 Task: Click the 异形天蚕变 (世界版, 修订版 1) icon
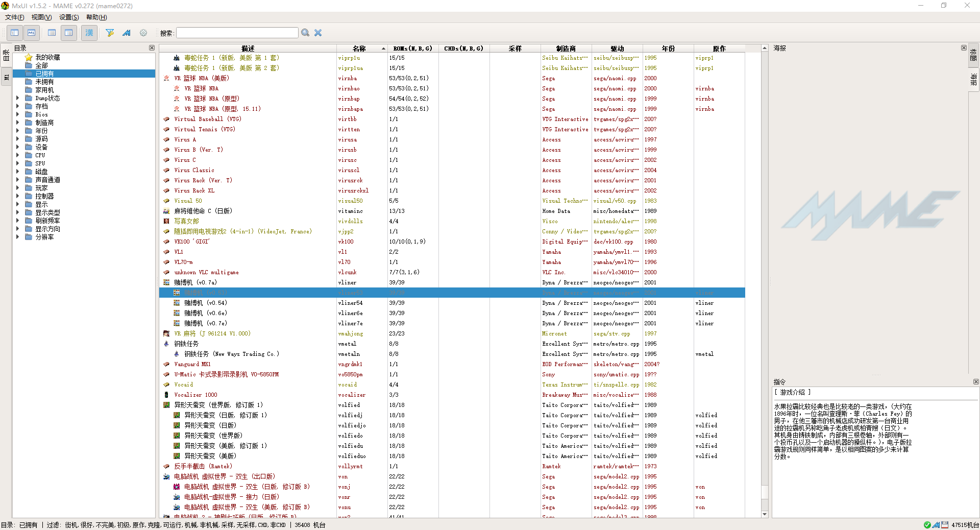coord(166,405)
